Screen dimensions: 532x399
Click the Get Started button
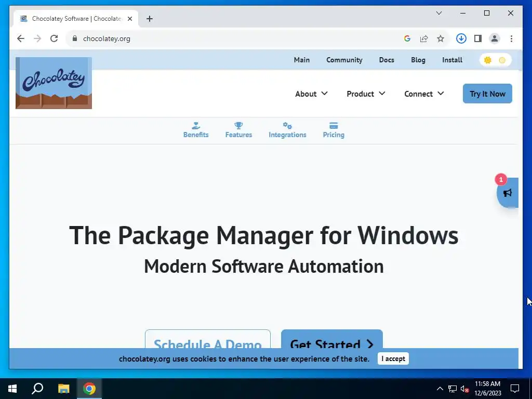[x=332, y=339]
